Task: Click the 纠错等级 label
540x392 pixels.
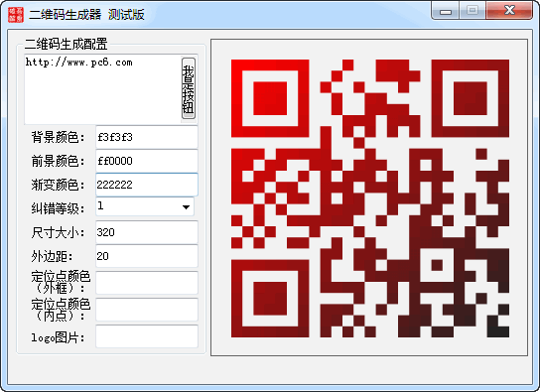Action: (58, 208)
